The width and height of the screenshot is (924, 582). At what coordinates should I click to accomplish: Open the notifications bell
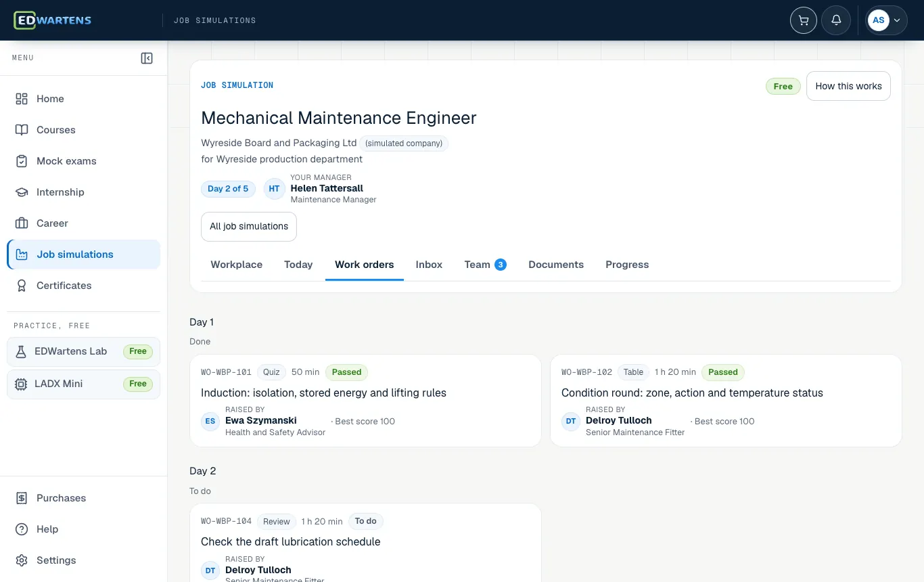[836, 20]
